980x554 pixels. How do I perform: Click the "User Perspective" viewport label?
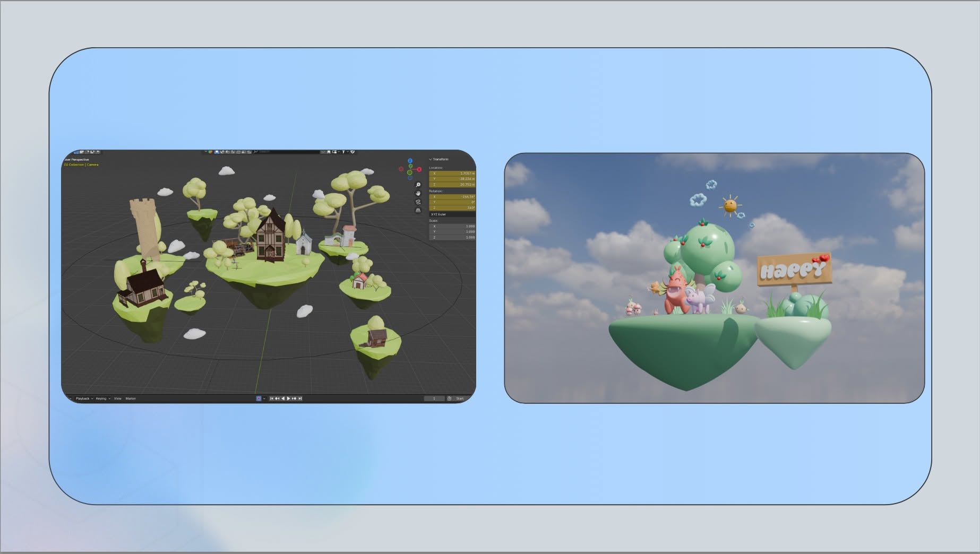(x=76, y=160)
